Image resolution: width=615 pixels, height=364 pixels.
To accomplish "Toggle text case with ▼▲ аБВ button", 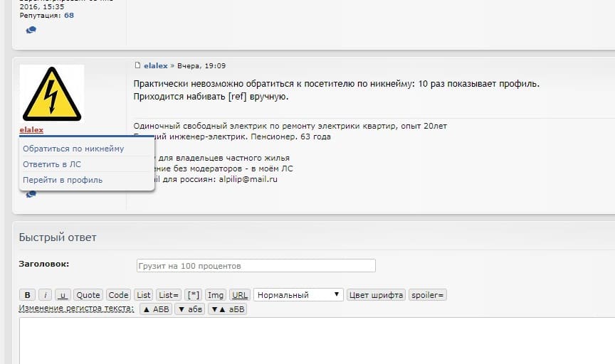I will (227, 309).
